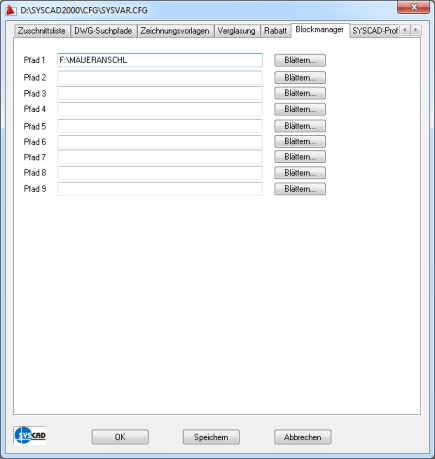Focus the Pfad 7 text field
Viewport: 435px width, 459px height.
(160, 157)
